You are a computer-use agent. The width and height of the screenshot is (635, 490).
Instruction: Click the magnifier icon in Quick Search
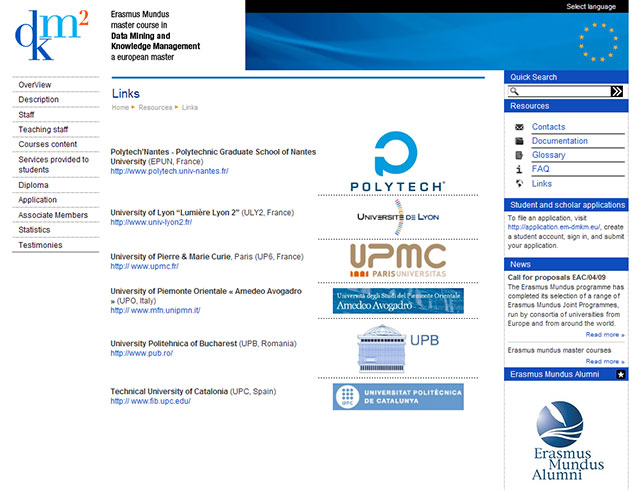tap(514, 91)
